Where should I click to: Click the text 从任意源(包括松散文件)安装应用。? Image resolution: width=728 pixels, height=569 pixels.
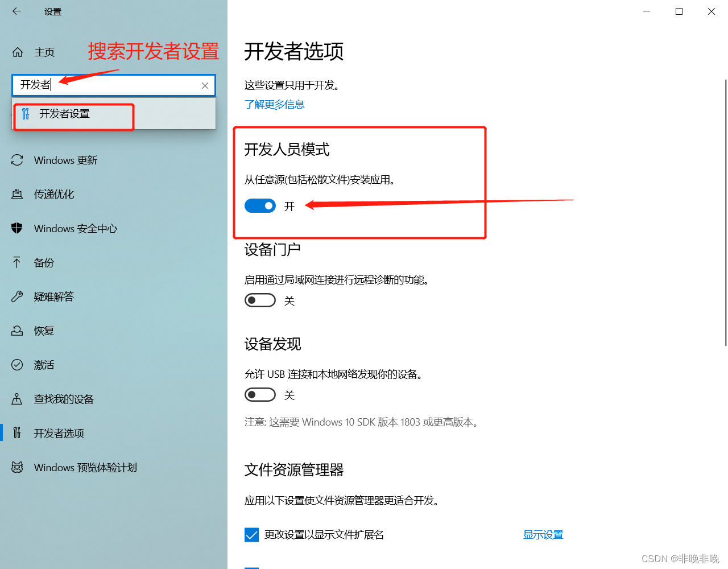pyautogui.click(x=320, y=180)
